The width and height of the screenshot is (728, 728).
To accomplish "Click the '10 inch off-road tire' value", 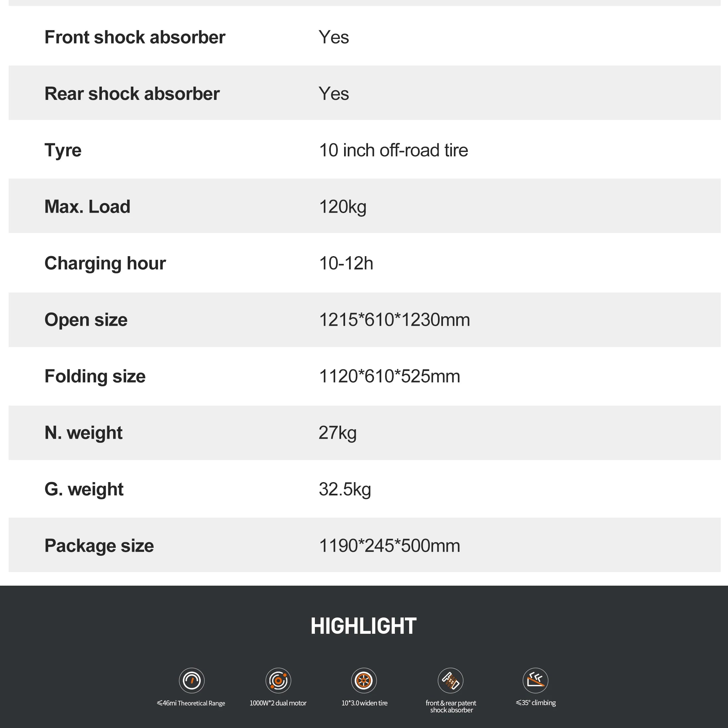I will (394, 150).
